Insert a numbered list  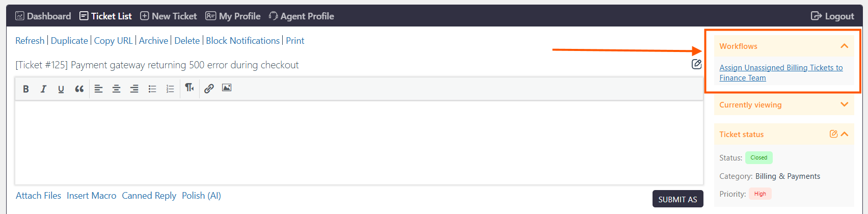coord(170,89)
